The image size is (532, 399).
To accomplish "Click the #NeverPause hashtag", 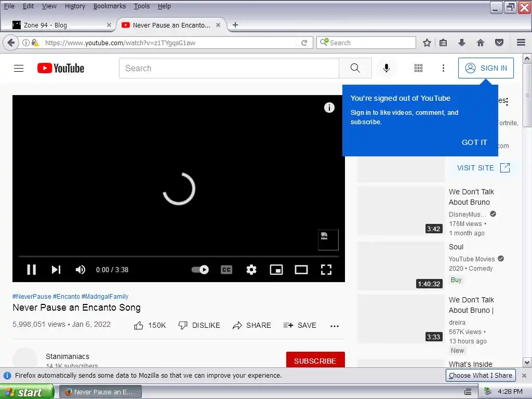I will (32, 297).
